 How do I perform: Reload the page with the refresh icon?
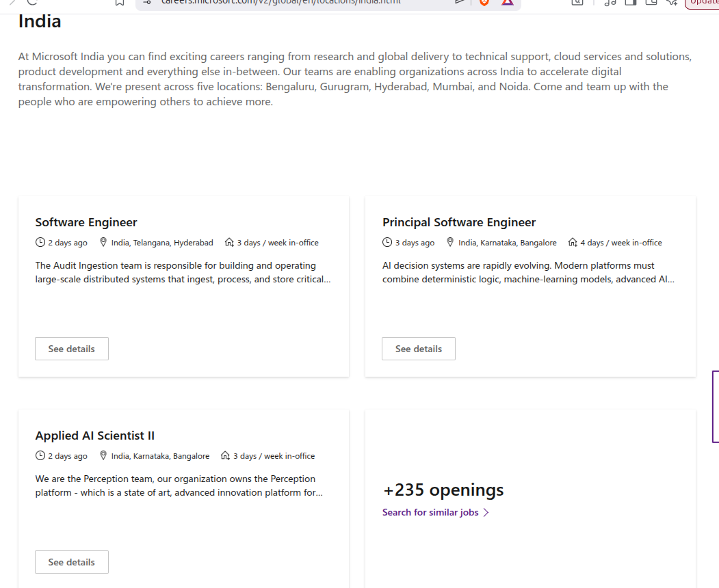point(31,2)
